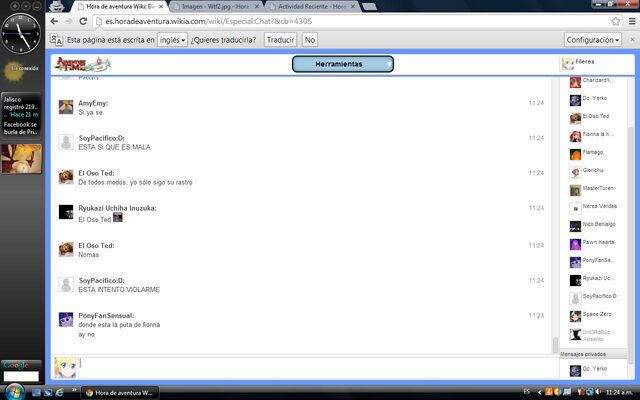Viewport: 640px width, 400px height.
Task: Close the Actividad Reciente tab
Action: tap(353, 7)
